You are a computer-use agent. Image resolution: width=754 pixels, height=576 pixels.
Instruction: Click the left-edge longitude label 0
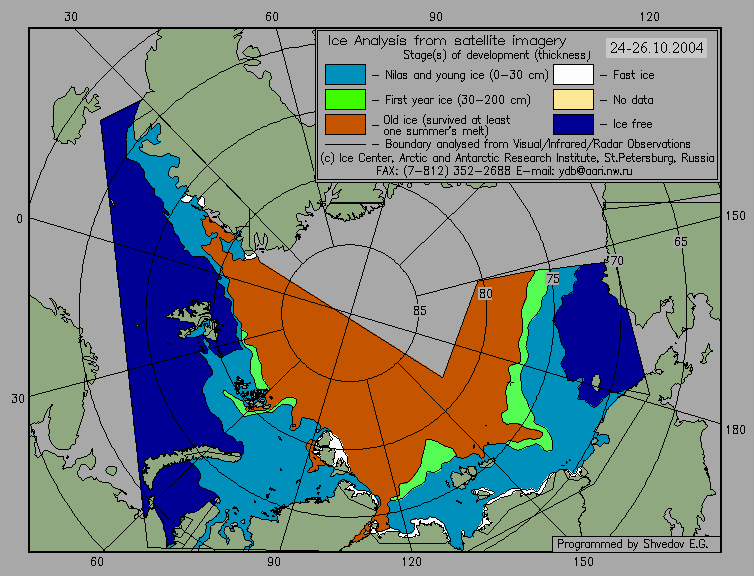(19, 219)
